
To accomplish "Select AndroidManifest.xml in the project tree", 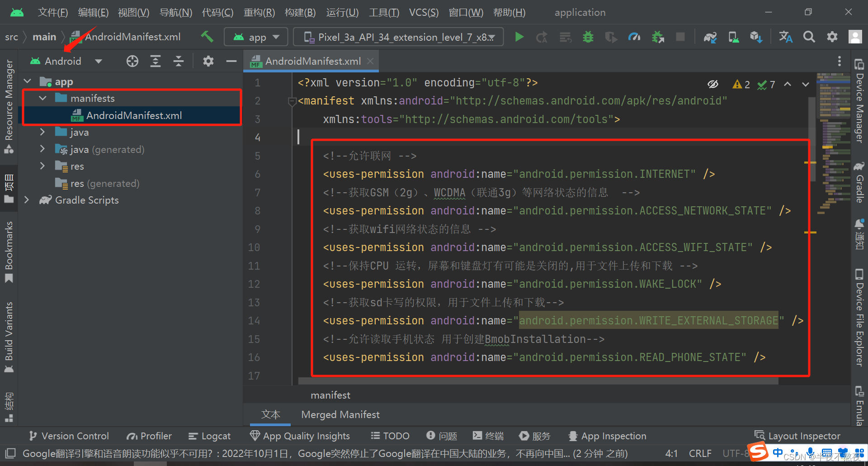I will click(x=133, y=115).
